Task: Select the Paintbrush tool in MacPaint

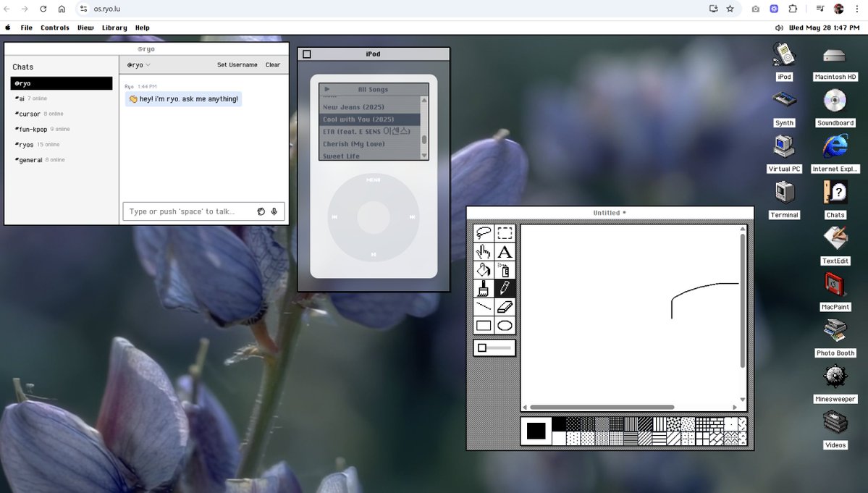Action: point(484,288)
